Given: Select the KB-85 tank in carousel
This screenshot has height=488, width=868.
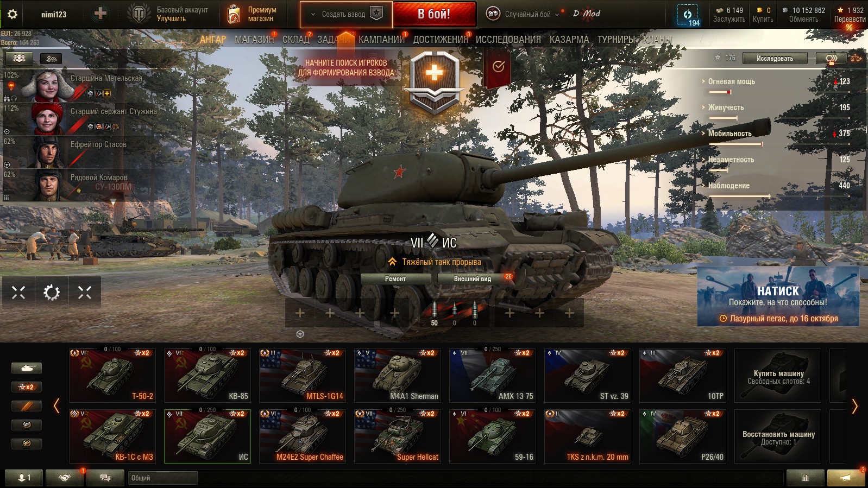Looking at the screenshot, I should 207,375.
